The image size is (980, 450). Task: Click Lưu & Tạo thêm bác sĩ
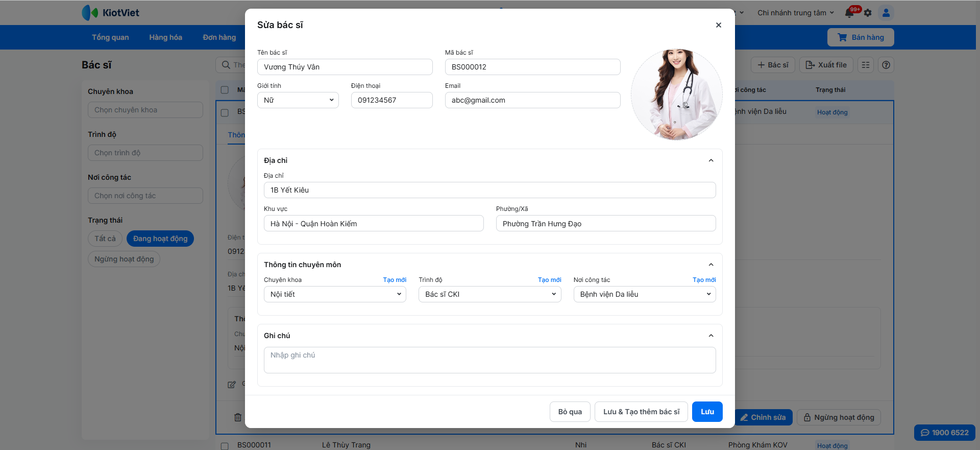click(642, 412)
